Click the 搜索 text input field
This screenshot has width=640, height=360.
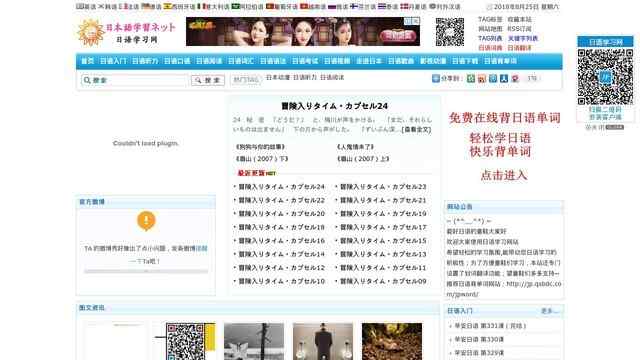pyautogui.click(x=135, y=80)
